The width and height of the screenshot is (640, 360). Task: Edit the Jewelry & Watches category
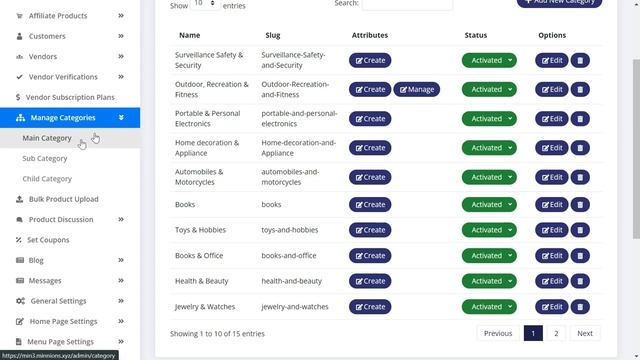551,307
